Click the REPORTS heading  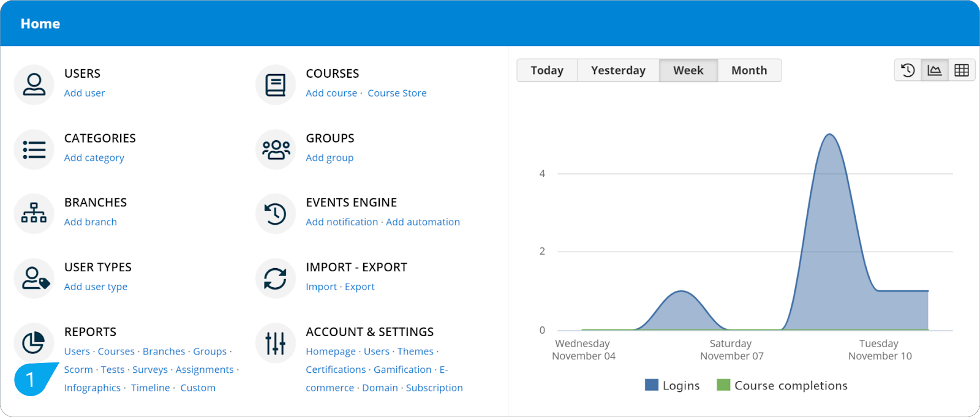click(x=90, y=332)
